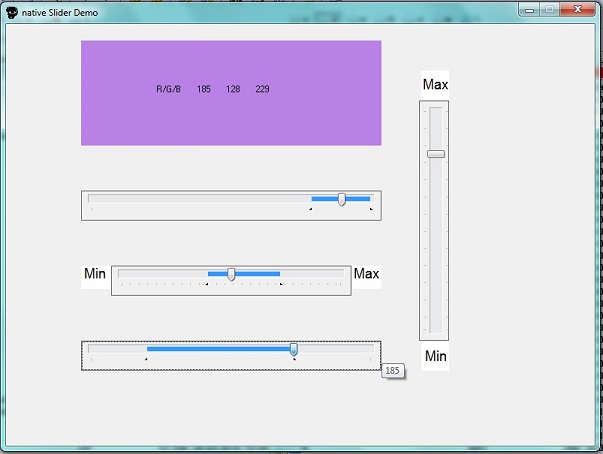Click the Max label right of middle slider
Screen dimensions: 603x454
(x=367, y=274)
